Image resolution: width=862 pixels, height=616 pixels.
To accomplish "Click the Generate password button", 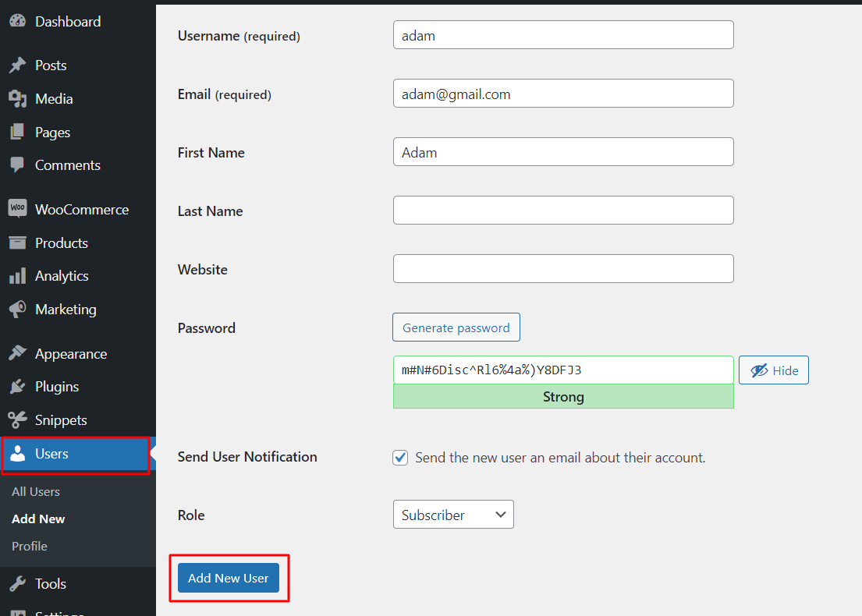I will pyautogui.click(x=456, y=327).
